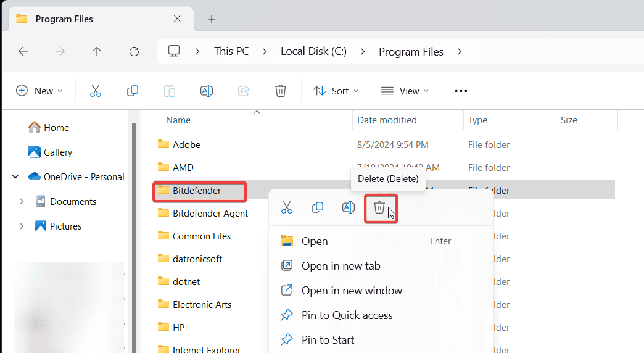Image resolution: width=644 pixels, height=353 pixels.
Task: Open Home in navigation pane
Action: tap(48, 127)
